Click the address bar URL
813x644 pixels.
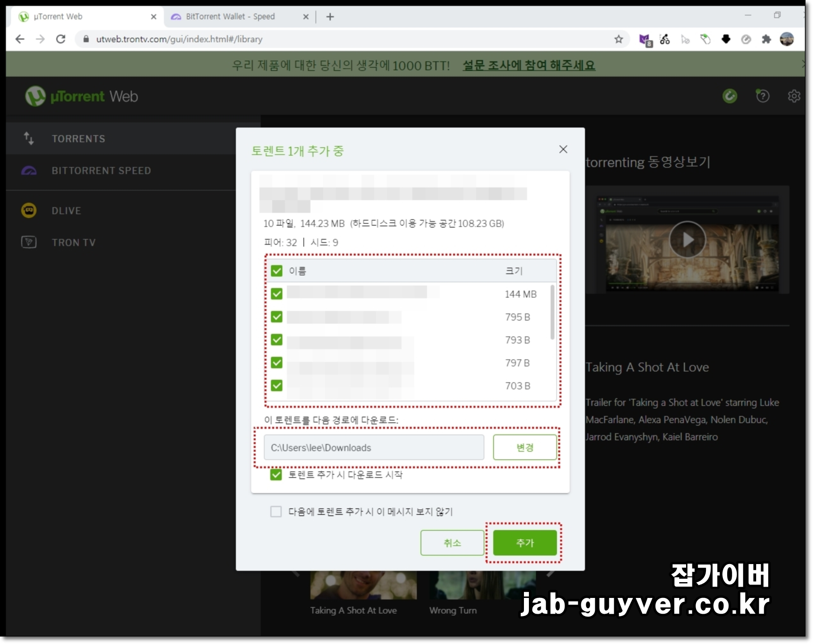(179, 39)
